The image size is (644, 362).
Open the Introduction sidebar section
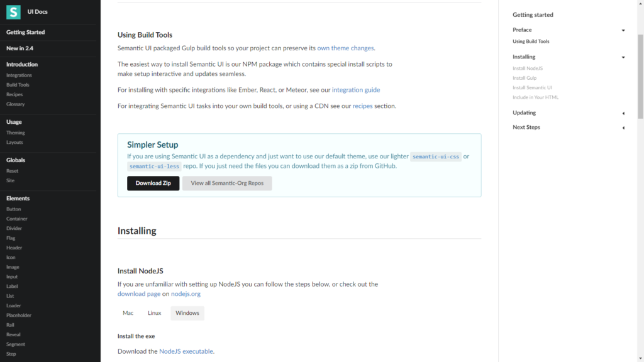pyautogui.click(x=22, y=65)
